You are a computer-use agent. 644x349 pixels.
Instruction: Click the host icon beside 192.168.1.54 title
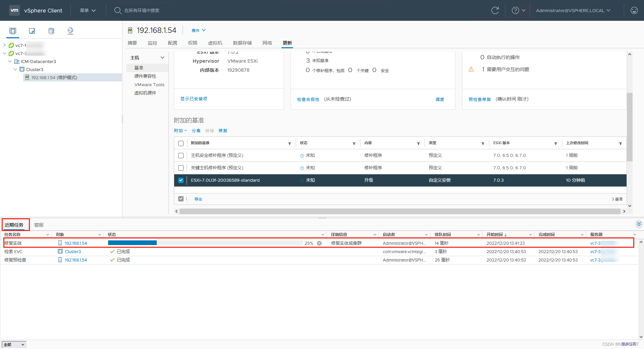click(x=130, y=31)
